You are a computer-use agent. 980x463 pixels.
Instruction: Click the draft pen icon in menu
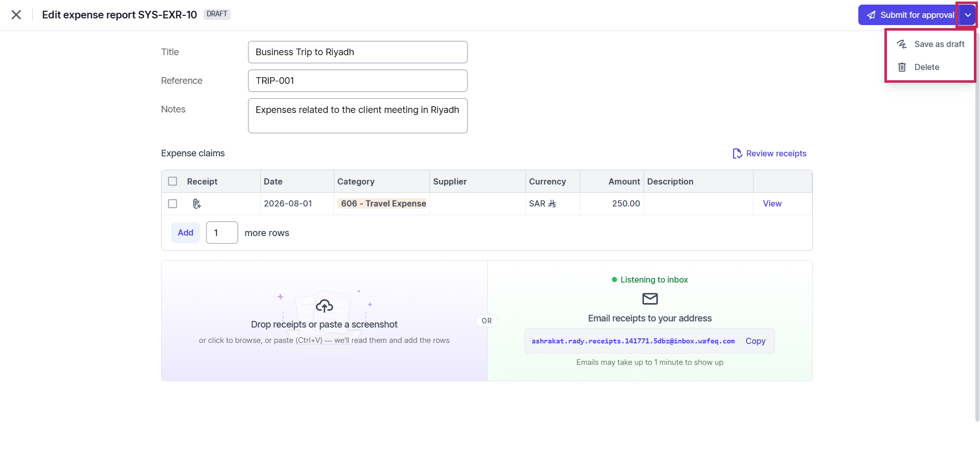pos(902,44)
